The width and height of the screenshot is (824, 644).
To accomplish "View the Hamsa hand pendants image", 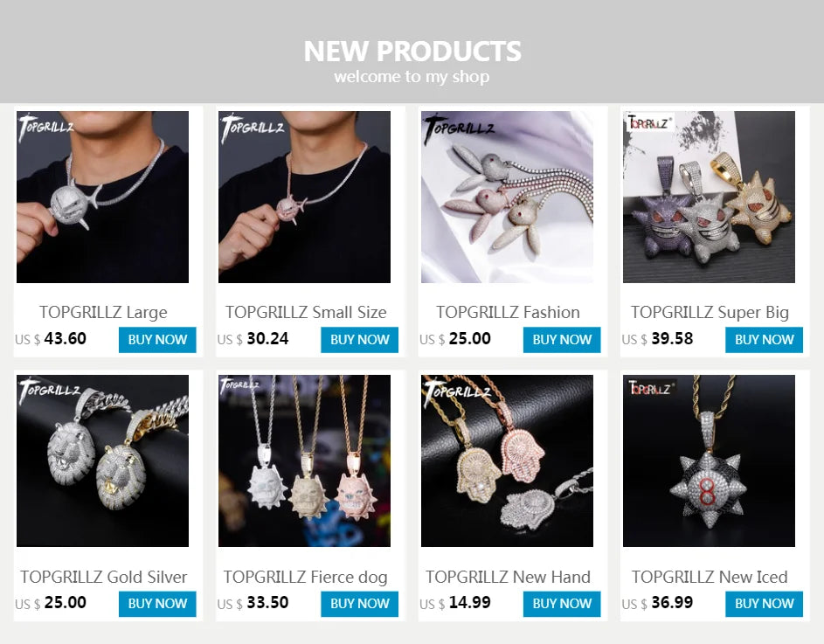I will (507, 460).
